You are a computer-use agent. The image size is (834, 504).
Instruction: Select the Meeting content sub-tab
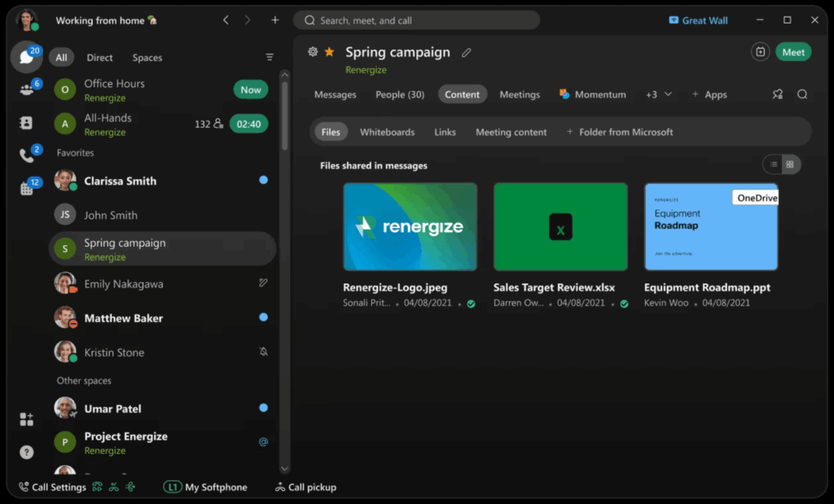511,132
